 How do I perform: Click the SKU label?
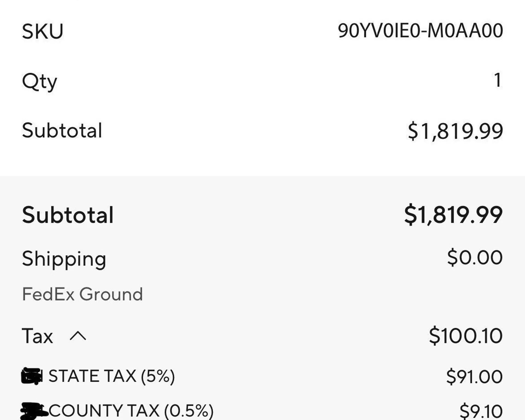tap(43, 31)
